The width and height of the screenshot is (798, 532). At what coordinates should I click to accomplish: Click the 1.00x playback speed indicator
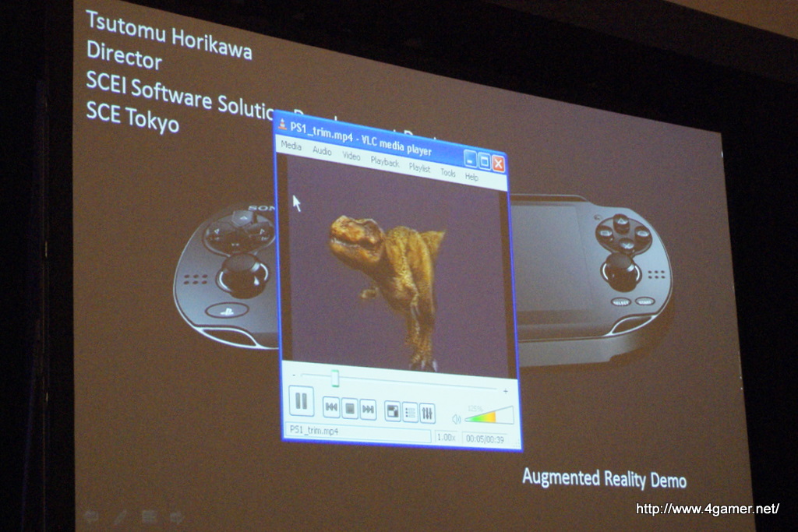click(447, 437)
